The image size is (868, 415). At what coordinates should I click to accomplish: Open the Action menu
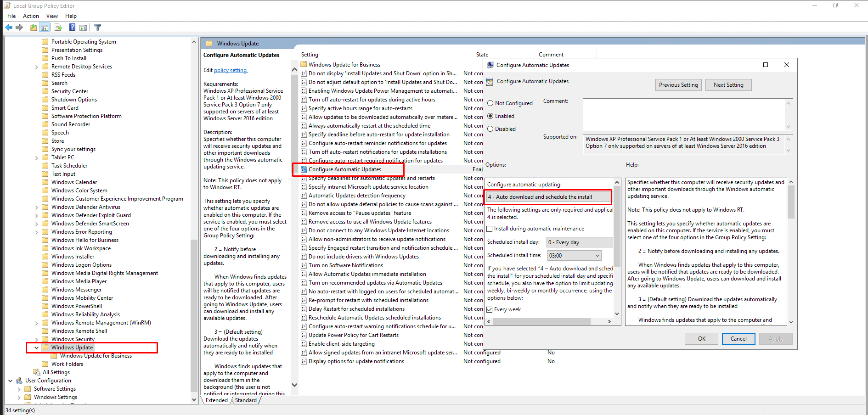(x=31, y=16)
